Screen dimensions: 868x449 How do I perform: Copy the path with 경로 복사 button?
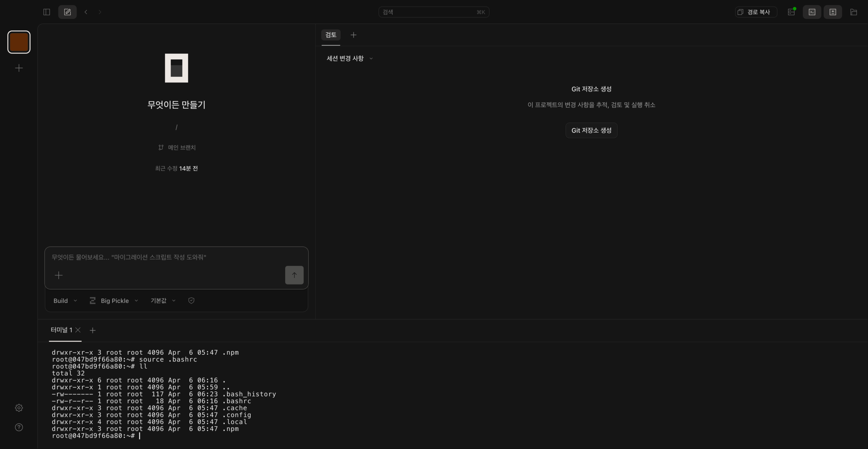[x=756, y=12]
